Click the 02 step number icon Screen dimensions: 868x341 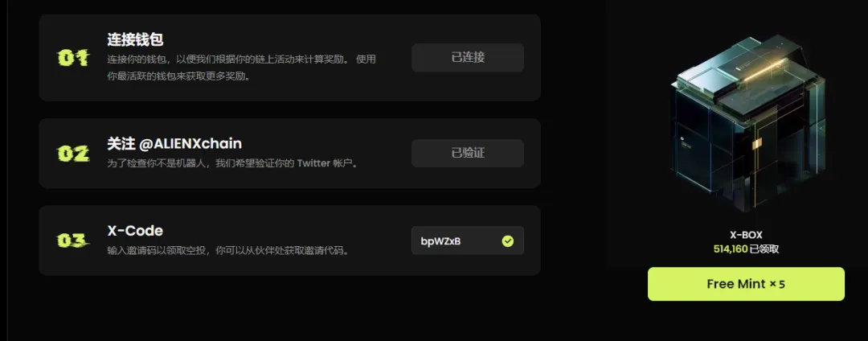(x=74, y=154)
